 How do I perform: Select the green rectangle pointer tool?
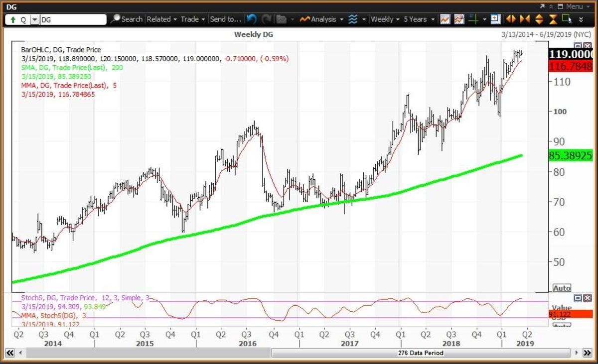(x=567, y=19)
